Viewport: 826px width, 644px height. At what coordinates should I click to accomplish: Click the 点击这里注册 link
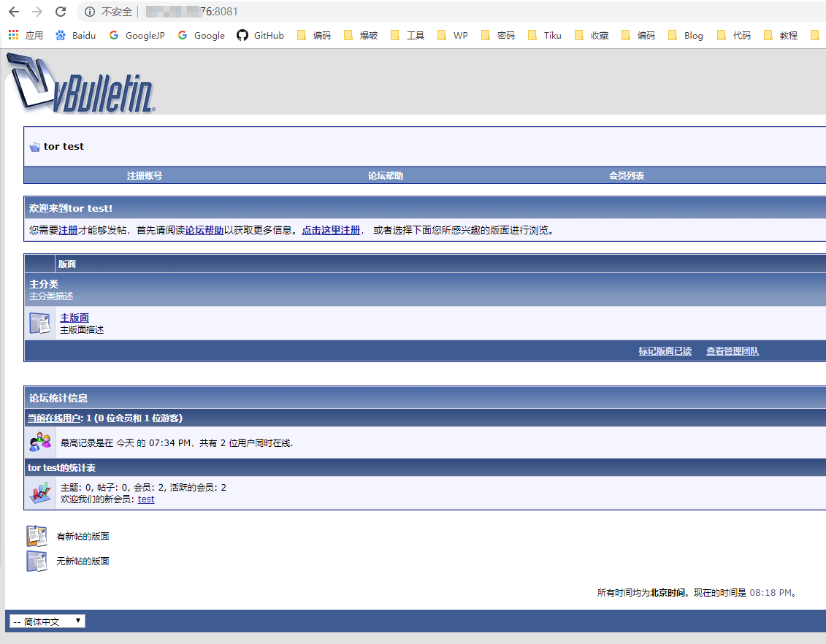(329, 229)
